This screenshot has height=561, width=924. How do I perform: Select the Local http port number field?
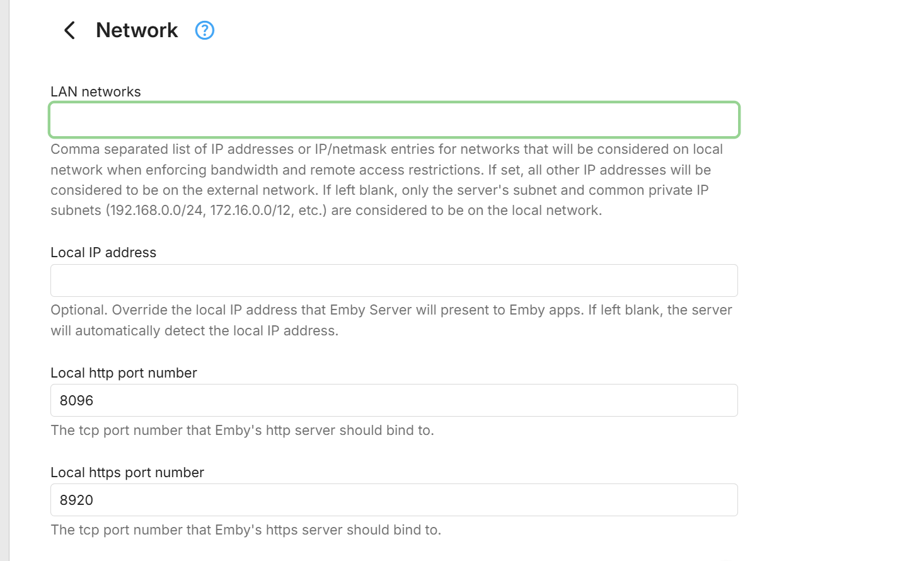pyautogui.click(x=394, y=400)
